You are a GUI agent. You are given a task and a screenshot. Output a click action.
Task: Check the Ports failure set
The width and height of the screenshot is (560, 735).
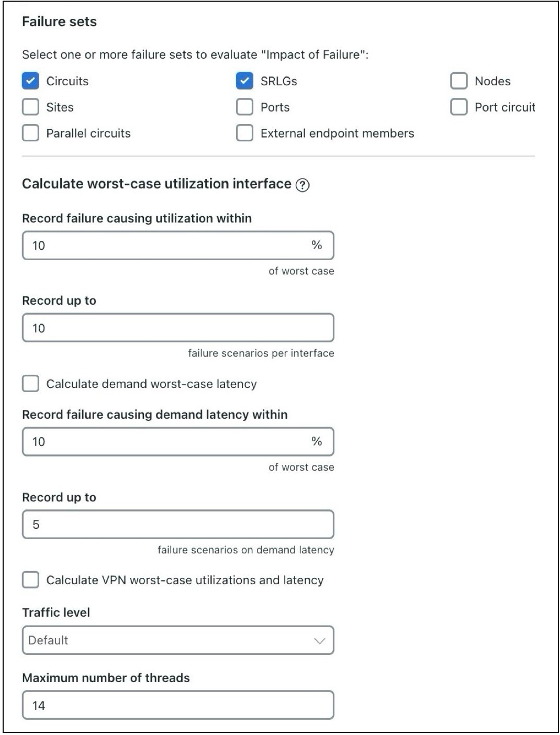tap(244, 107)
